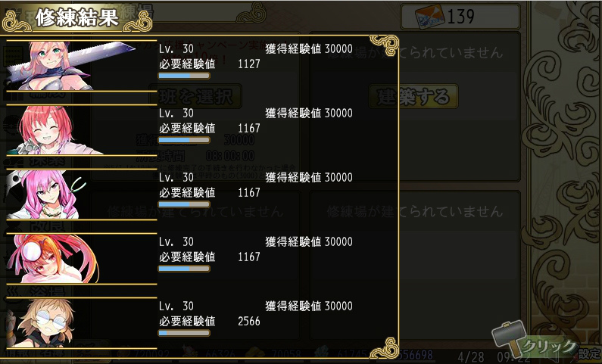Tap the dimmed resource icon beside 720092
The width and height of the screenshot is (602, 364).
point(123,353)
